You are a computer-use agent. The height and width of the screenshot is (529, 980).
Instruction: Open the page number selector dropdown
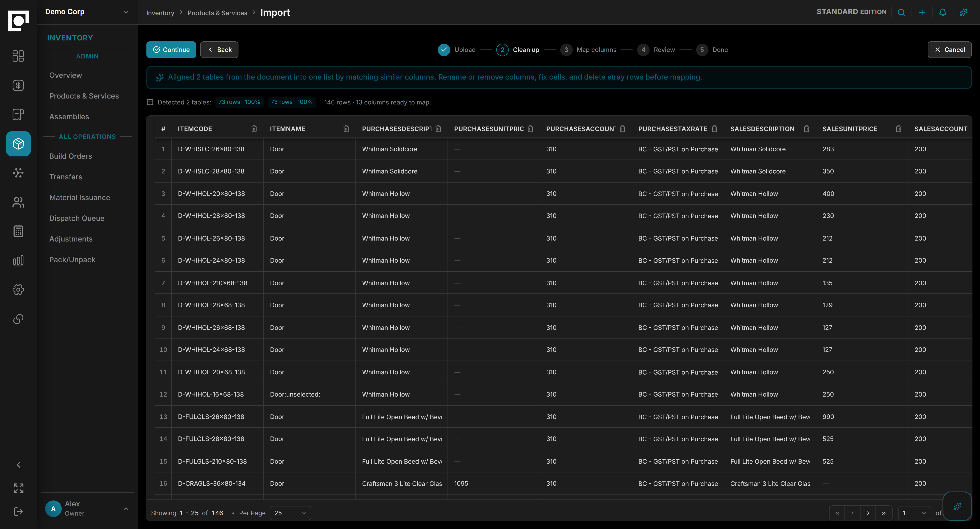[x=915, y=513]
